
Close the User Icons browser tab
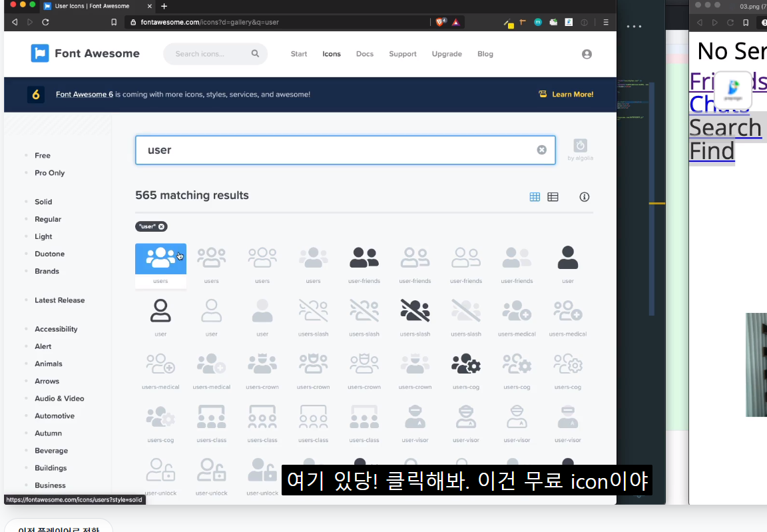[150, 7]
